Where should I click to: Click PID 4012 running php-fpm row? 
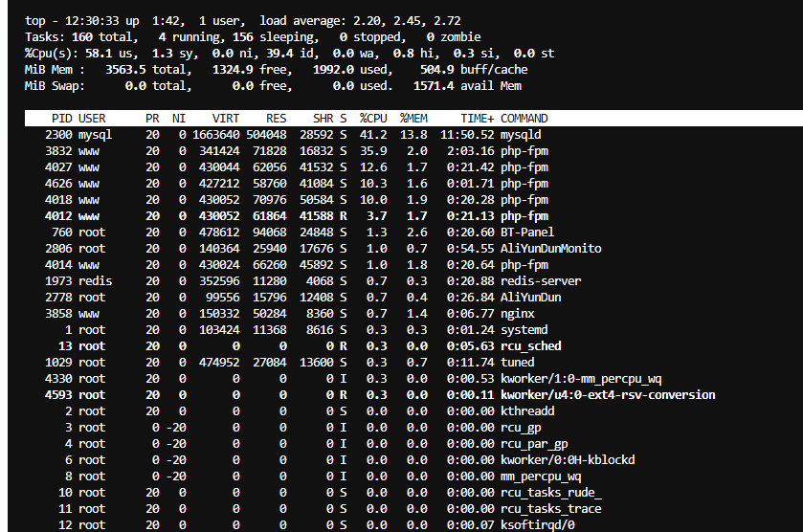coord(58,216)
